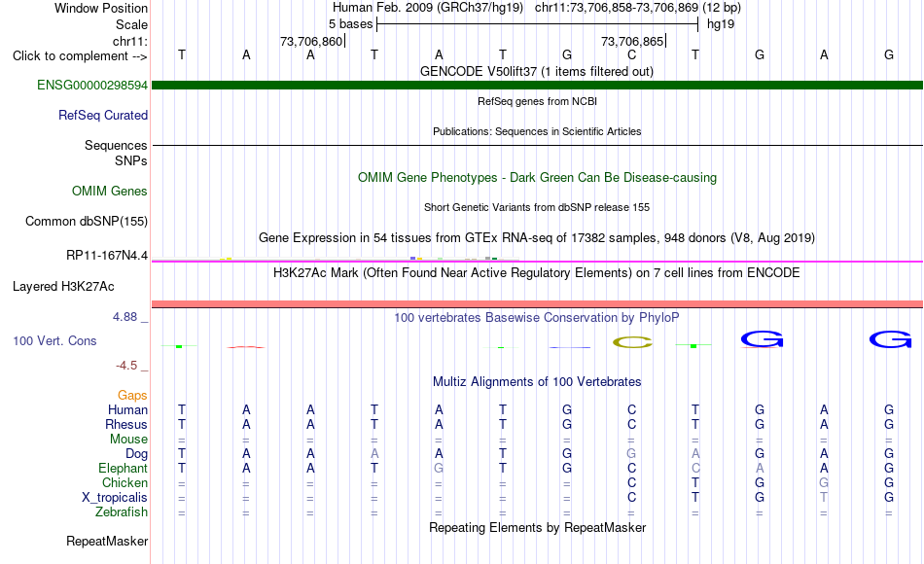Click the GTEx Gene Expression track title

(537, 237)
